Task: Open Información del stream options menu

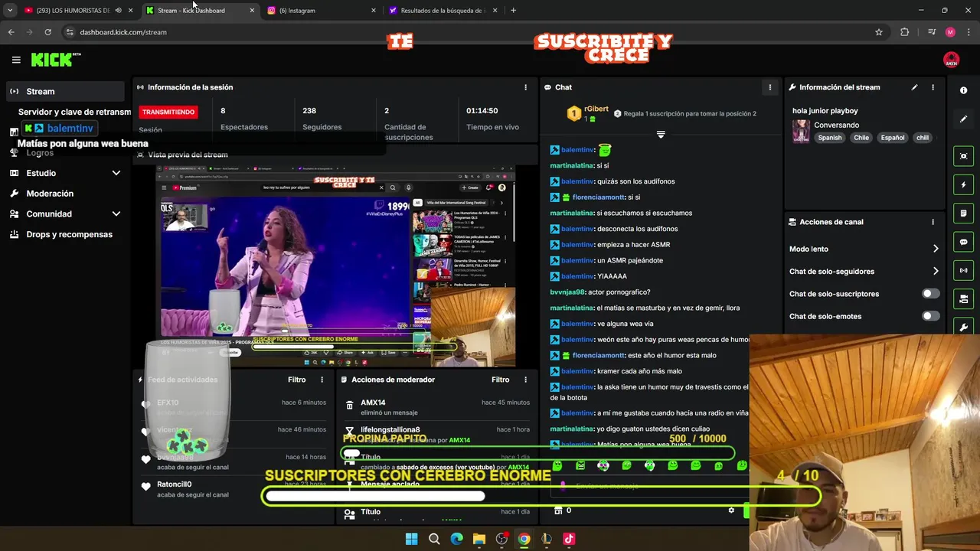Action: [x=933, y=87]
